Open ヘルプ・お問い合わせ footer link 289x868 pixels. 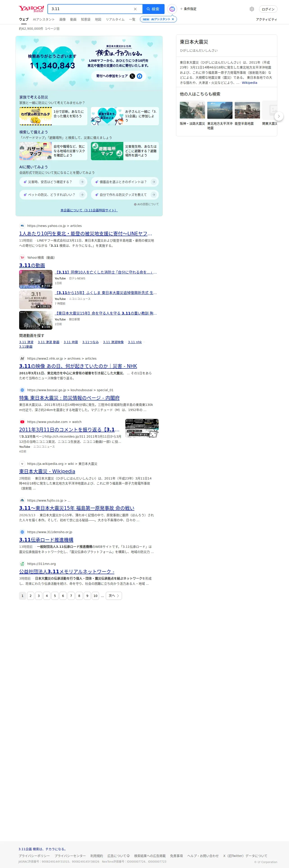click(203, 856)
